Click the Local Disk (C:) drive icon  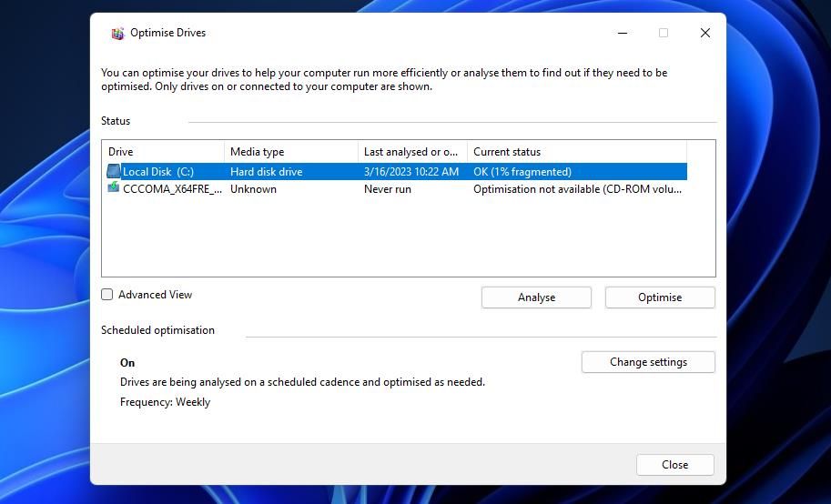[x=114, y=171]
